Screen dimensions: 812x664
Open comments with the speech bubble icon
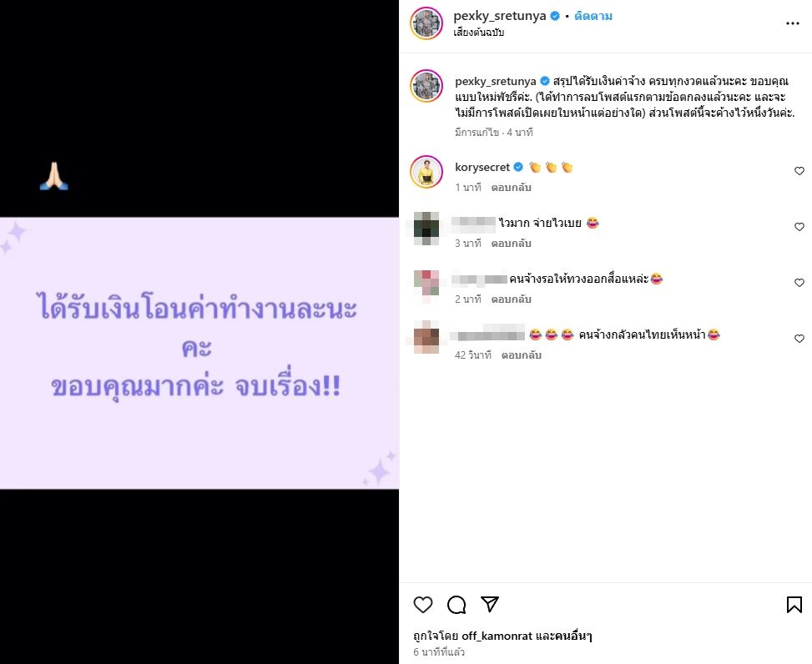click(x=456, y=605)
